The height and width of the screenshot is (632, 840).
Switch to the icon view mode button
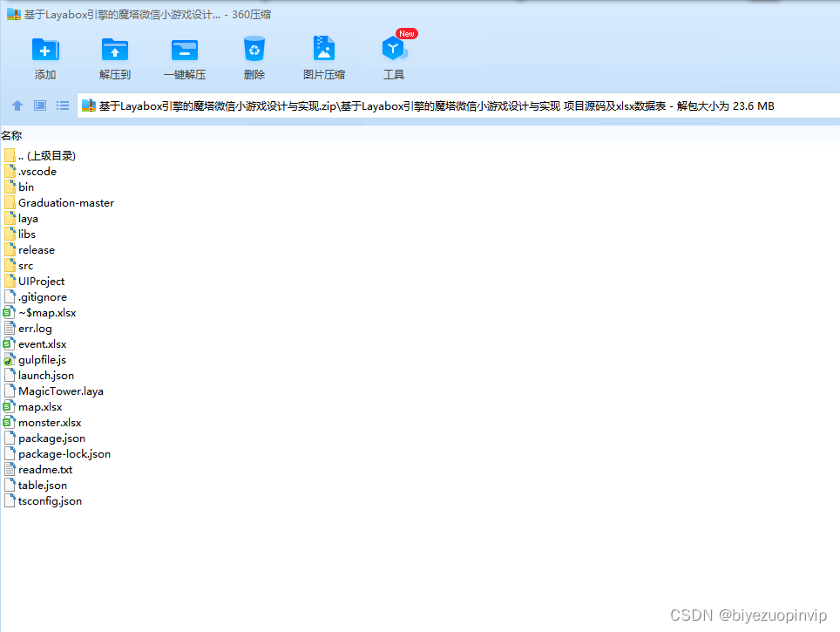40,105
